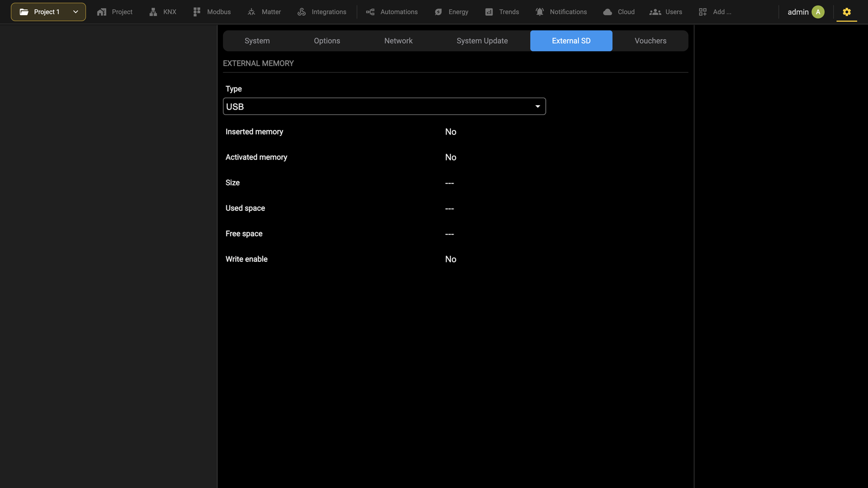Click the Trends chart icon
This screenshot has width=868, height=488.
tap(489, 12)
